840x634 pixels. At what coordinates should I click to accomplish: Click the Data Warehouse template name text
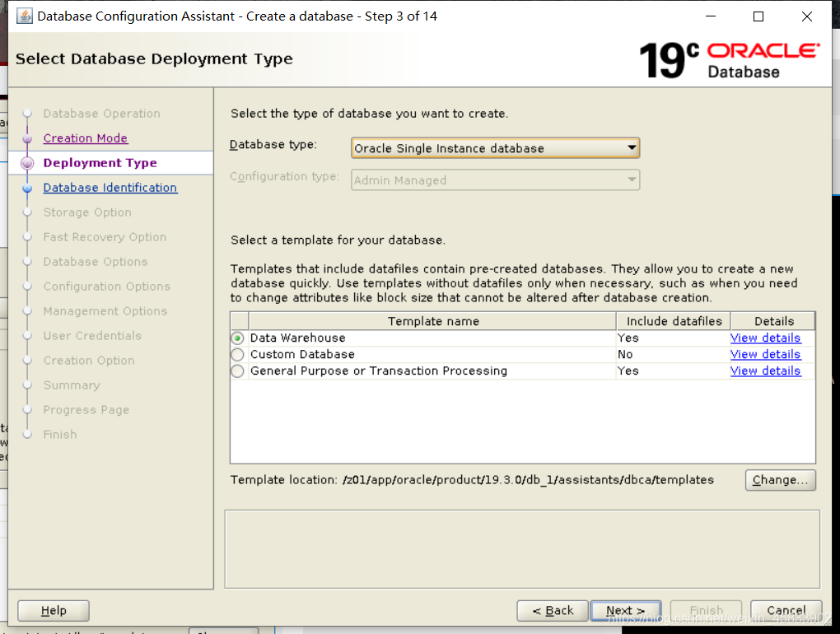[298, 338]
